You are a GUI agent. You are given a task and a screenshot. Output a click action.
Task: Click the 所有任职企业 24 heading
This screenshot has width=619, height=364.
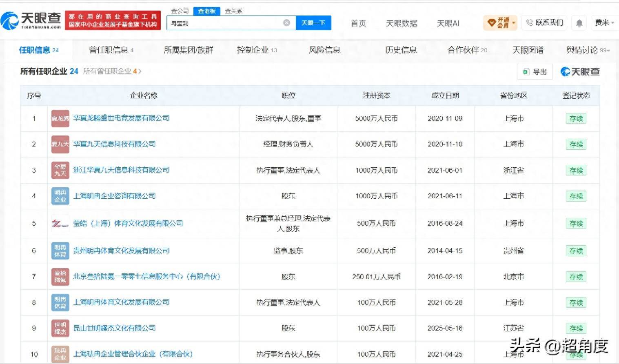(x=49, y=71)
